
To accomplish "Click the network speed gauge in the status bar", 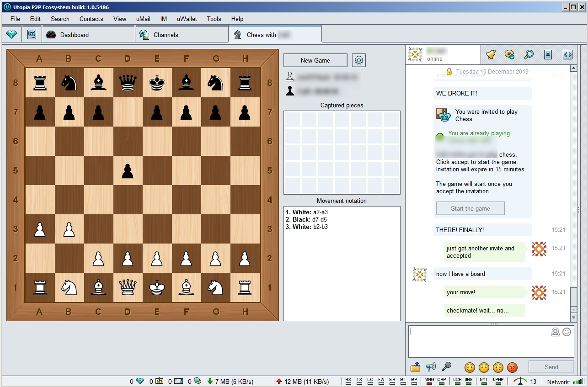I will coord(520,381).
